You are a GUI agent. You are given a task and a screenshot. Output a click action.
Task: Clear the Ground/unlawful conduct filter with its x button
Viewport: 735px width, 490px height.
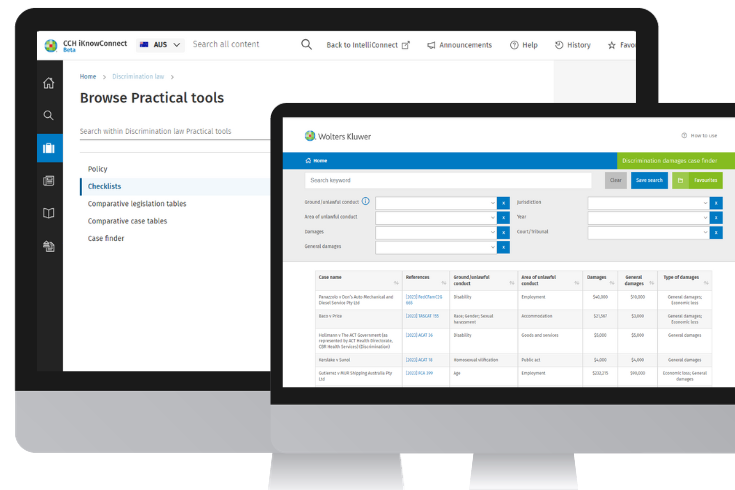pyautogui.click(x=503, y=203)
